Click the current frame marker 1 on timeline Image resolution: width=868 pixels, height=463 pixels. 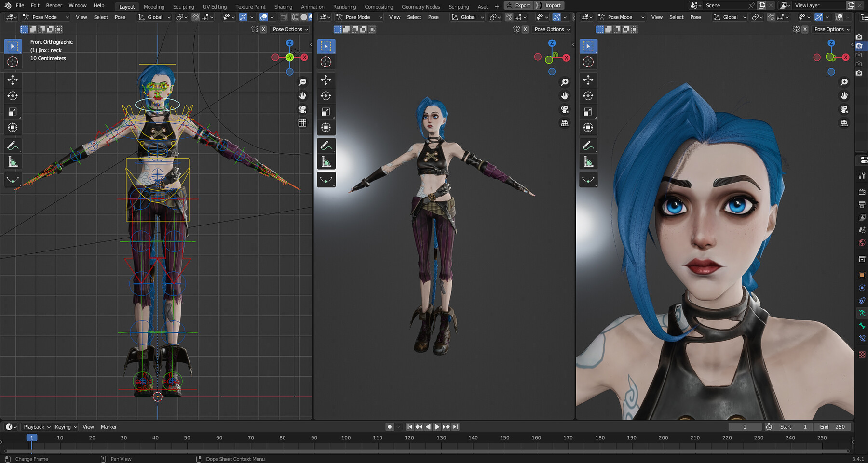click(32, 437)
